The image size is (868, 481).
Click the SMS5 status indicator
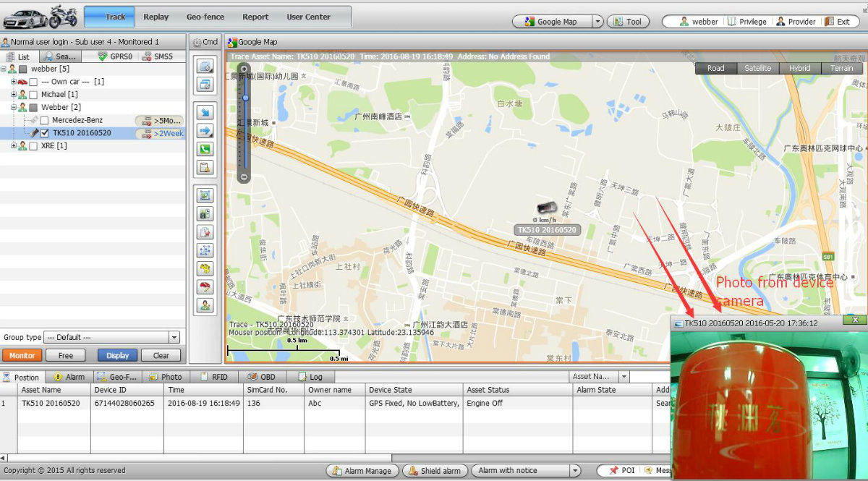point(158,56)
